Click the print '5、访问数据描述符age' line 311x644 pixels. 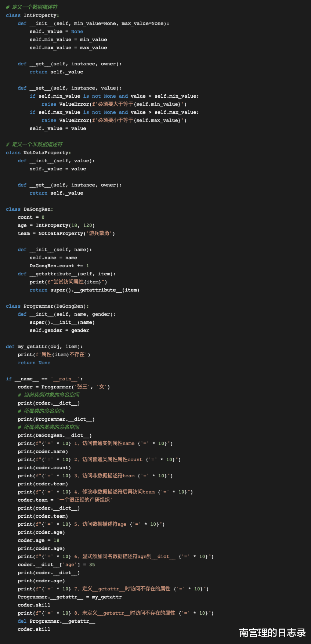91,524
